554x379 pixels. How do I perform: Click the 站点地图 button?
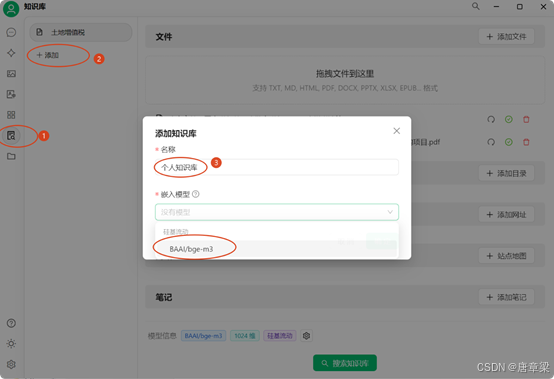click(x=506, y=256)
